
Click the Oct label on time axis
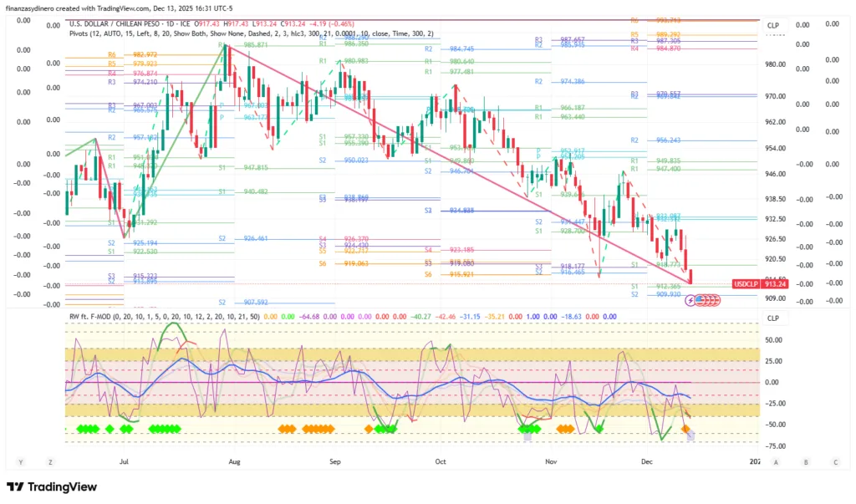coord(440,461)
